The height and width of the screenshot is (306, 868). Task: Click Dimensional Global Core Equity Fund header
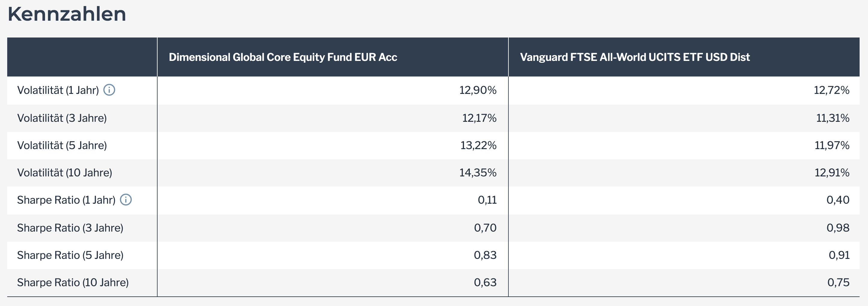click(x=283, y=57)
